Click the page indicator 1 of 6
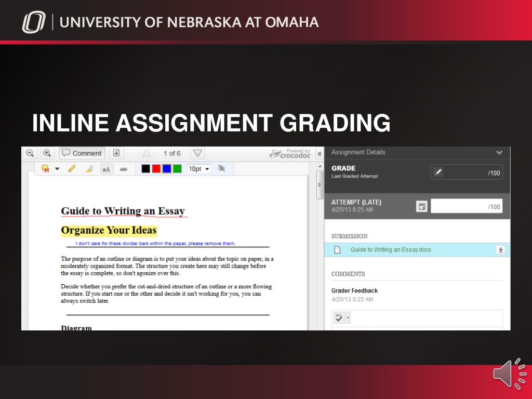Viewport: 532px width, 399px height. pos(172,153)
